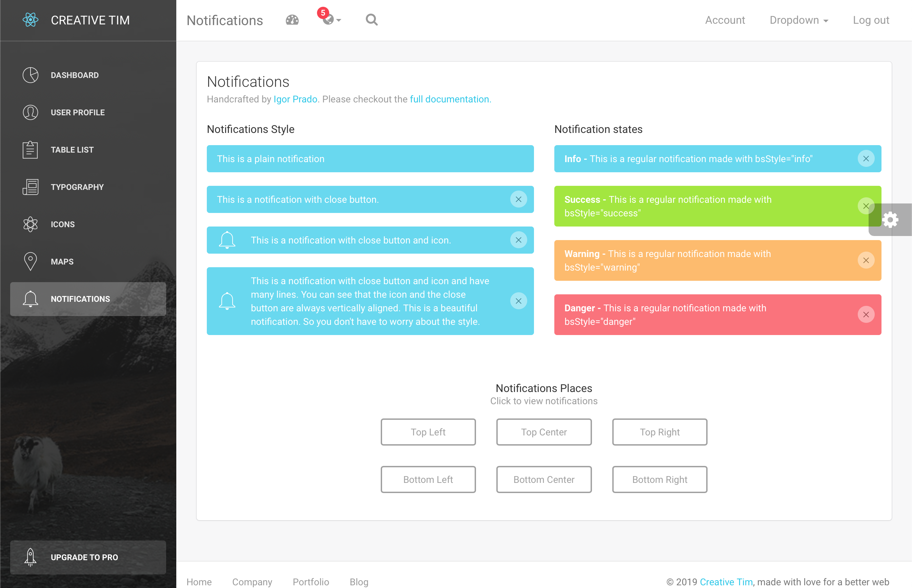Screen dimensions: 912x588
Task: Open the full documentation link
Action: [449, 100]
